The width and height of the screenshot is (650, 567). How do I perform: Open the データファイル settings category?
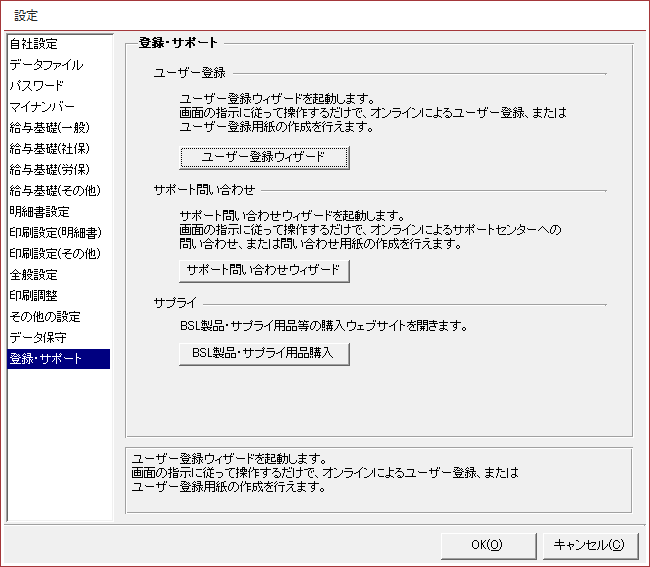[46, 65]
